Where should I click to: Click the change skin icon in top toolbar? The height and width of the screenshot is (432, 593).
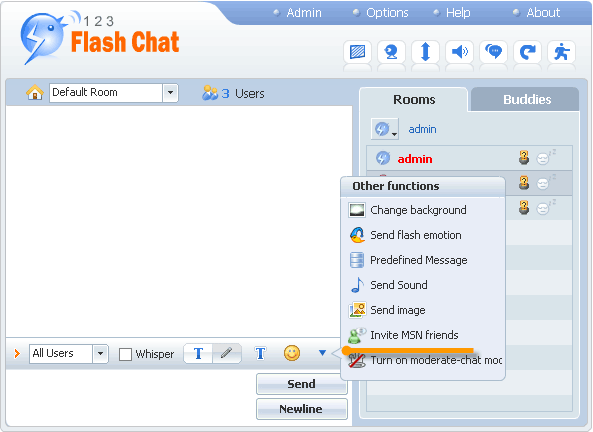(357, 52)
